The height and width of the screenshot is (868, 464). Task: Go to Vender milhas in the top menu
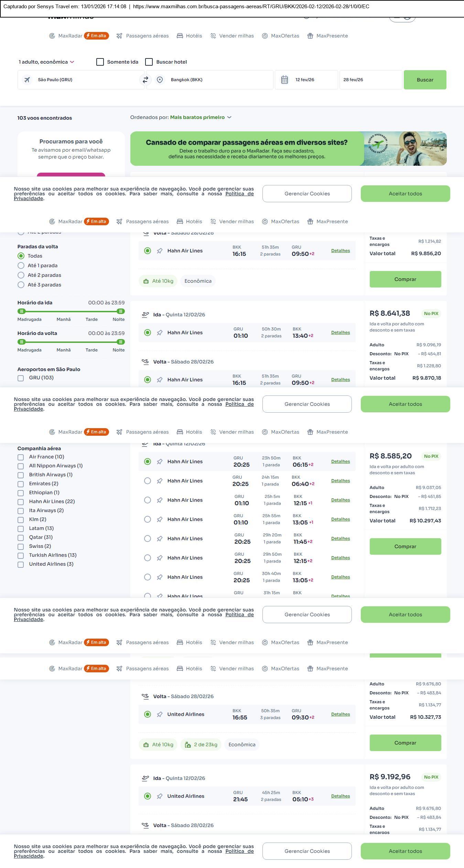[232, 36]
